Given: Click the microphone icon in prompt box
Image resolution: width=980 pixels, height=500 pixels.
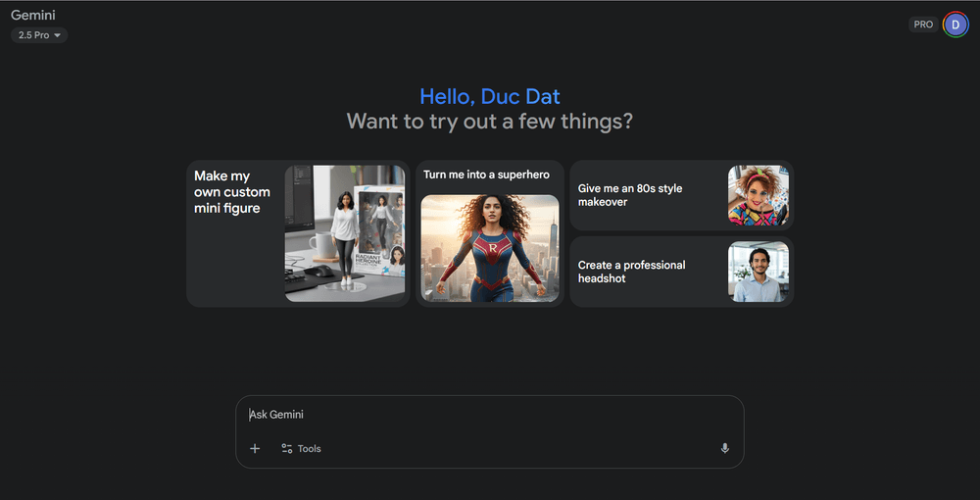Looking at the screenshot, I should [724, 448].
